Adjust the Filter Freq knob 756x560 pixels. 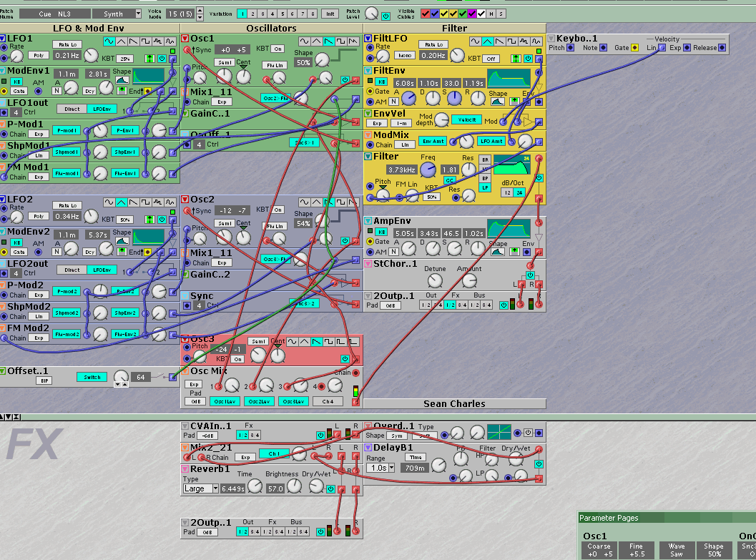pos(428,169)
